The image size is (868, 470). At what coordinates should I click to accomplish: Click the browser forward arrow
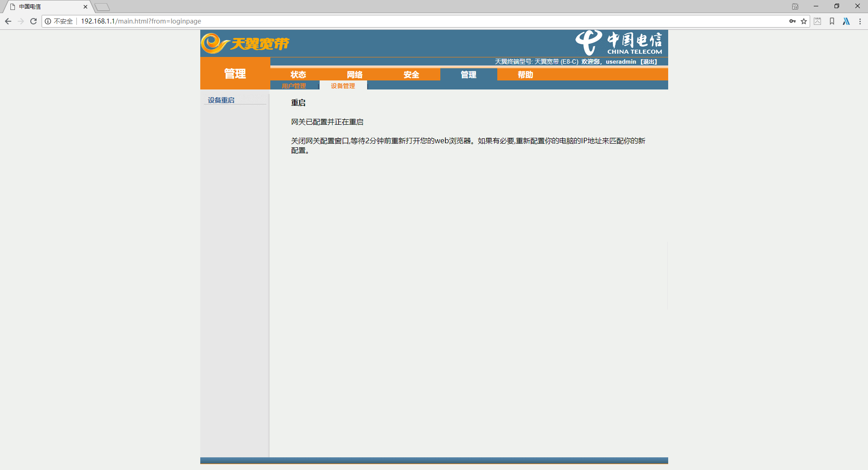pyautogui.click(x=21, y=21)
